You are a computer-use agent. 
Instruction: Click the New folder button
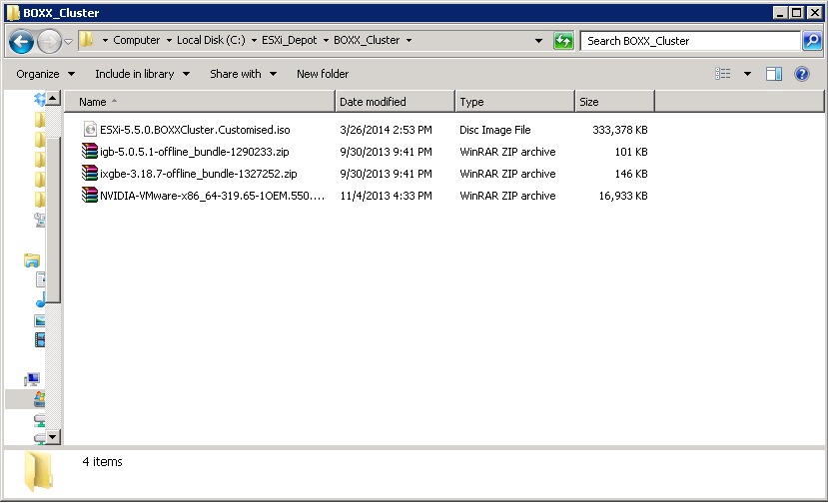point(323,74)
